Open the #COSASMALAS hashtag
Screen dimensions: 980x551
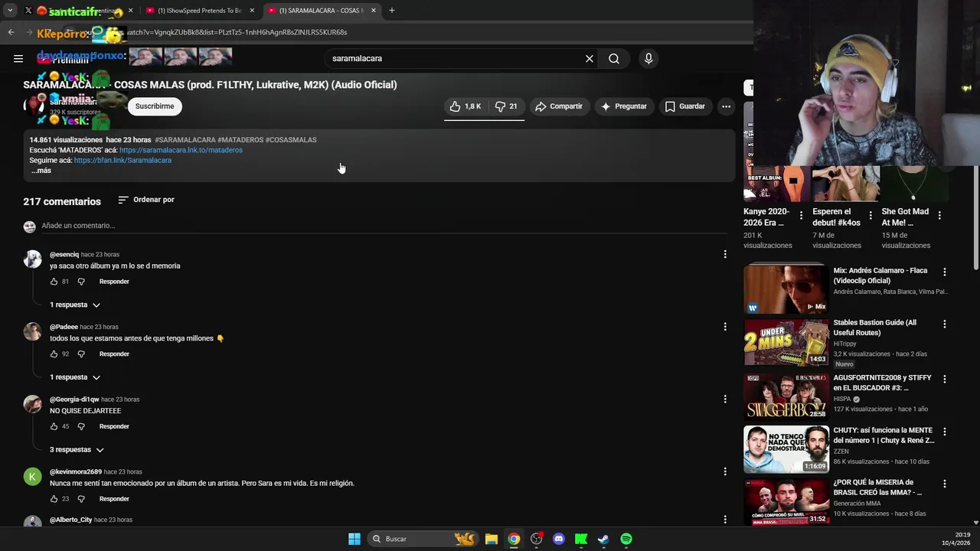(291, 140)
